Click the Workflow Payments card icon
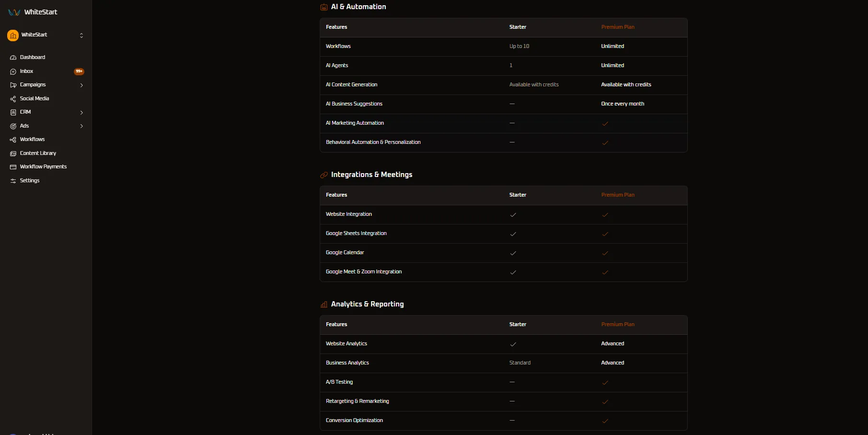 point(13,167)
